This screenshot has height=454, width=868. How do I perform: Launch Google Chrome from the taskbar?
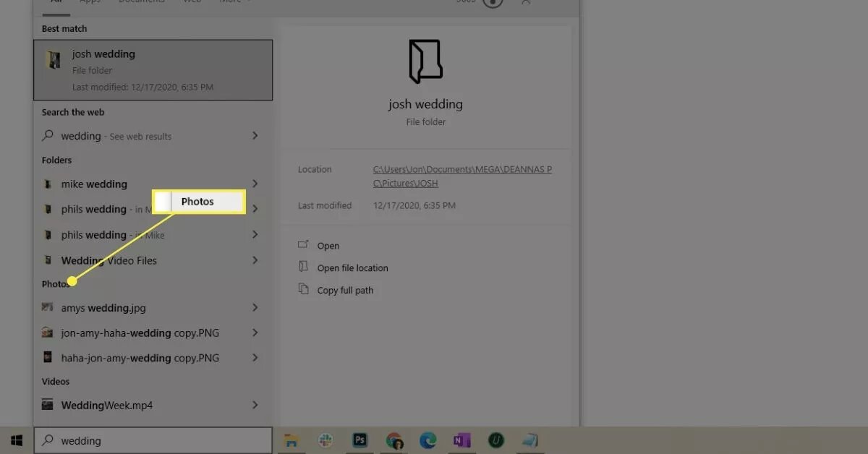pos(394,440)
